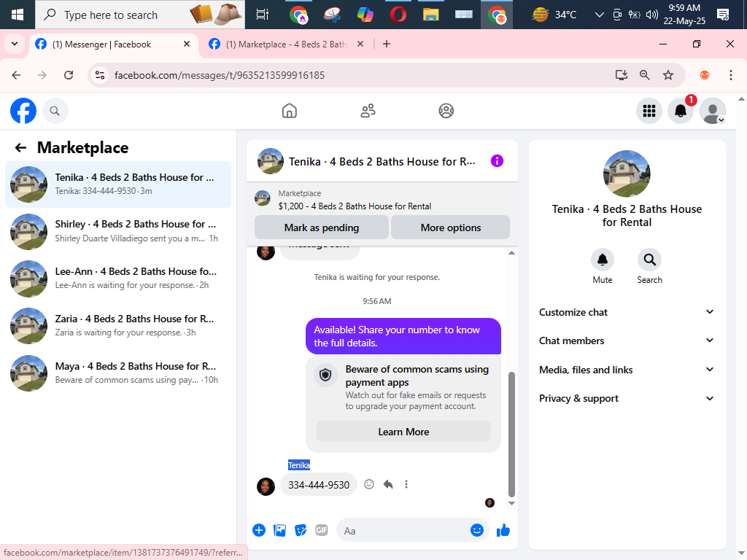
Task: Open the $1,200 Marketplace listing link
Action: [355, 206]
